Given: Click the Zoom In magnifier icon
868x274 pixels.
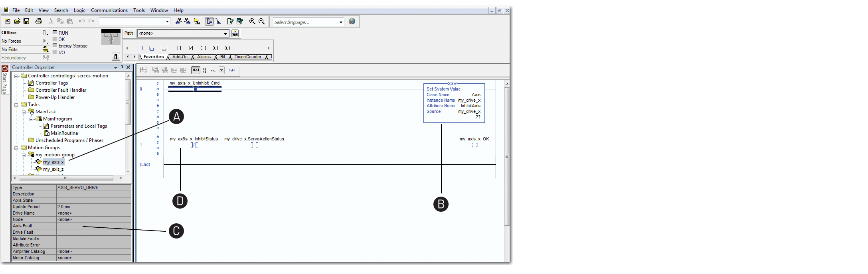Looking at the screenshot, I should click(x=252, y=22).
